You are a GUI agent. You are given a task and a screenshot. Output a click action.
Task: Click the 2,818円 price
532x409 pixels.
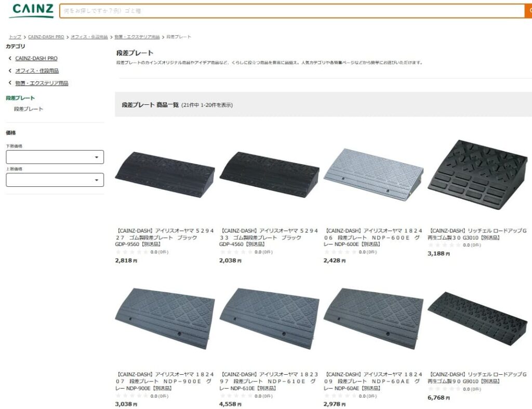point(126,261)
